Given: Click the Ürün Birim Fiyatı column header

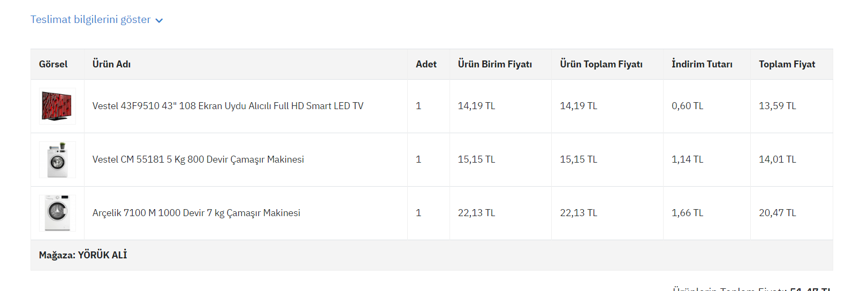Looking at the screenshot, I should (x=494, y=64).
